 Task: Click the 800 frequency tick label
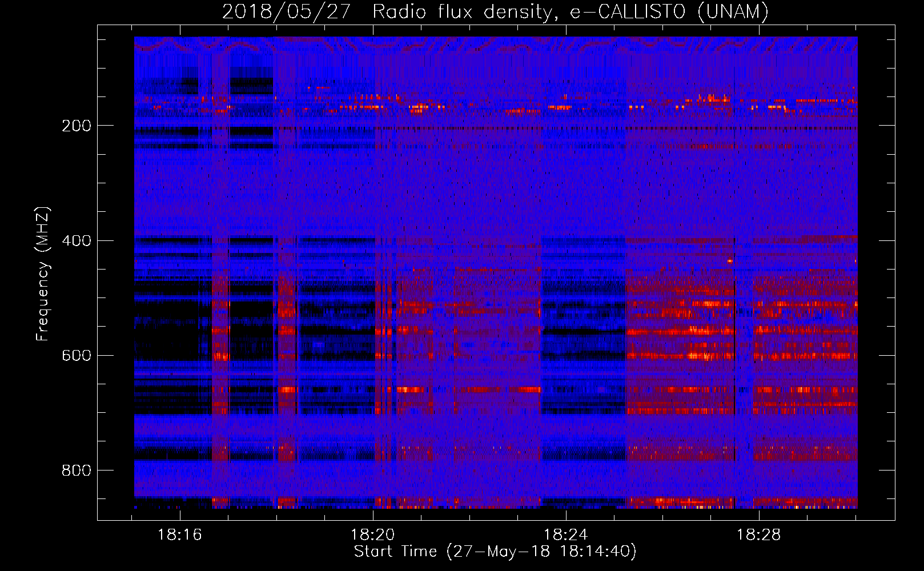coord(77,471)
